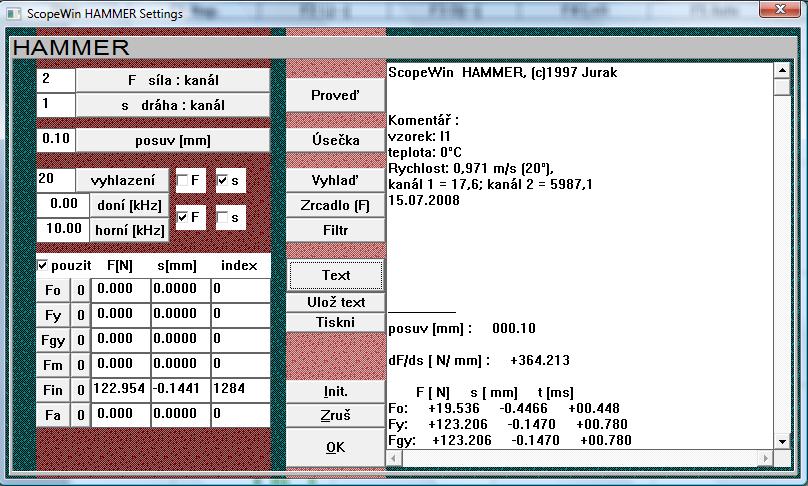Click the Vyhlaď button

(335, 180)
